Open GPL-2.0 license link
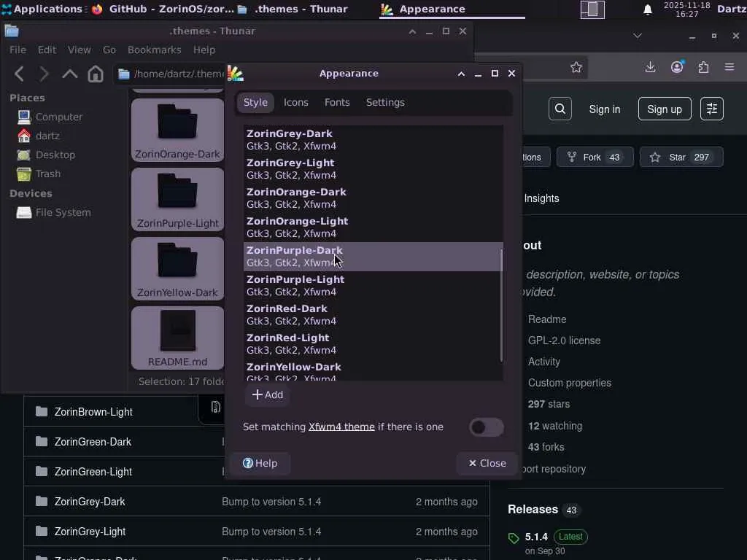Image resolution: width=747 pixels, height=560 pixels. click(564, 341)
